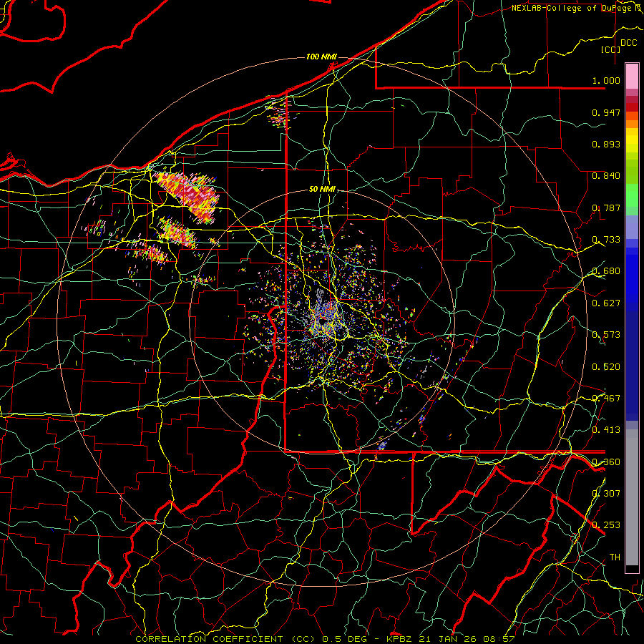Select the 0.253 legend value
644x644 pixels.
tap(606, 525)
